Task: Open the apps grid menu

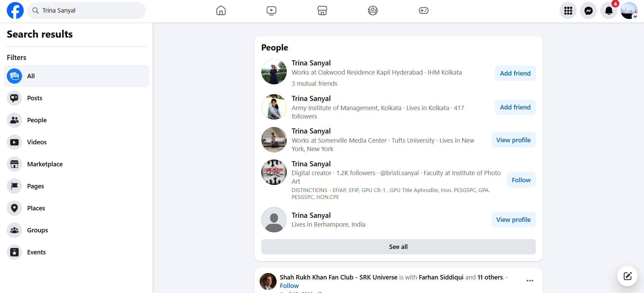Action: coord(568,11)
